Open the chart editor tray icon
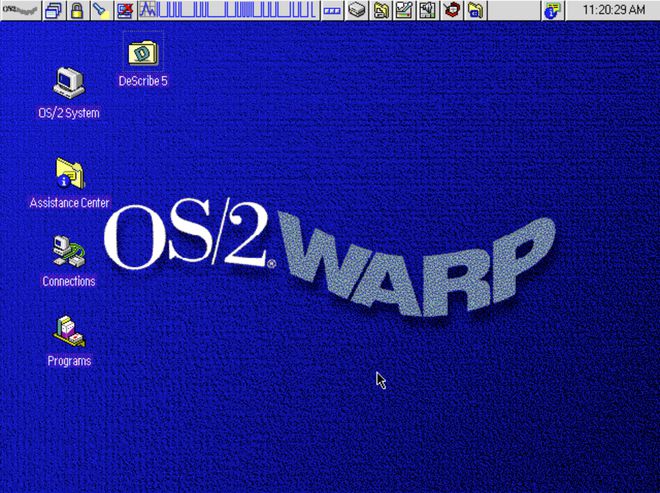The height and width of the screenshot is (493, 660). click(x=404, y=10)
